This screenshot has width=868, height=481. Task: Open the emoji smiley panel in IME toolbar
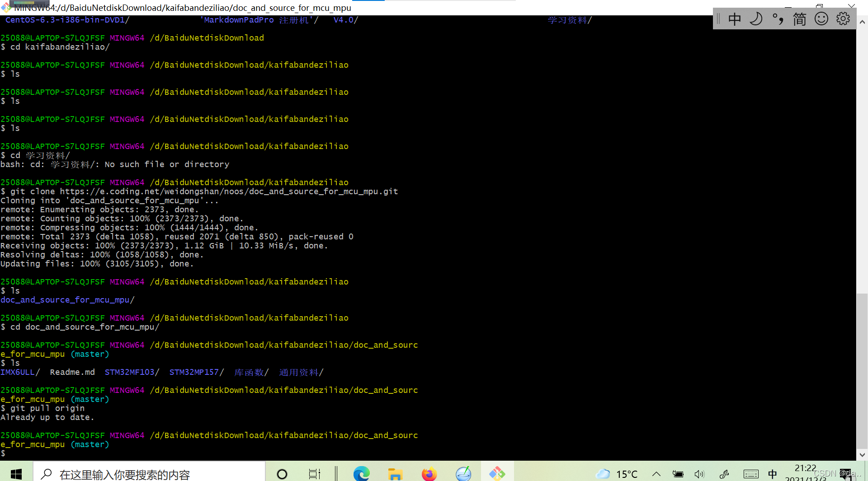(821, 19)
